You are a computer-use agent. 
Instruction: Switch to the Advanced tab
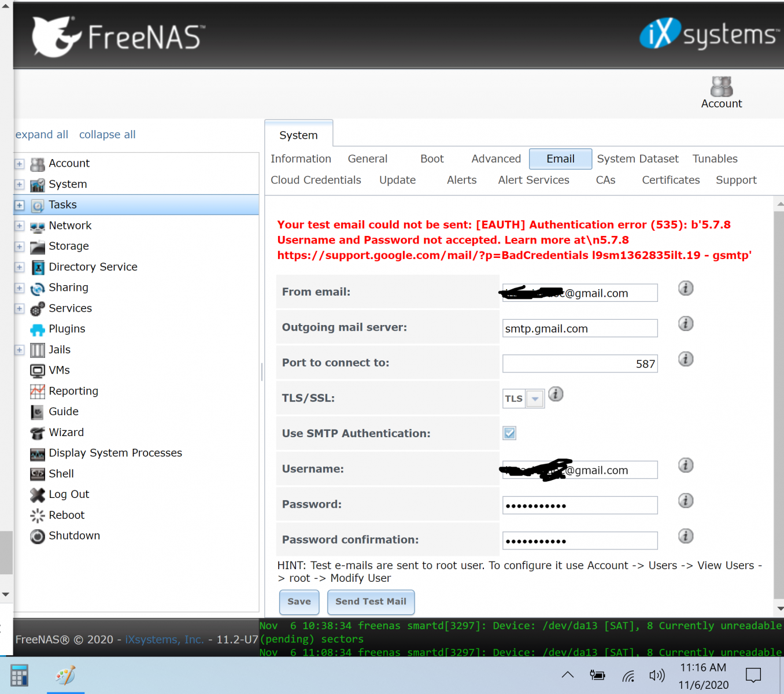(496, 158)
